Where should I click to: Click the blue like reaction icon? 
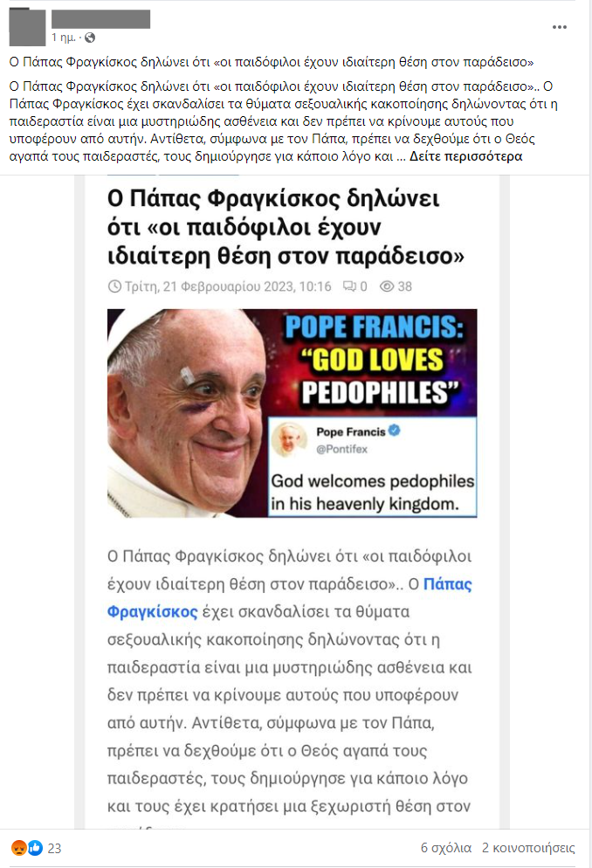pos(35,848)
